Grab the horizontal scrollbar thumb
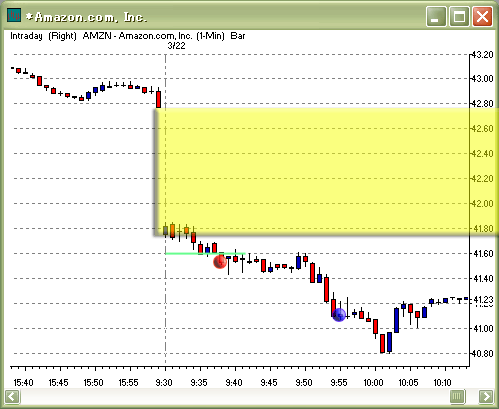The height and width of the screenshot is (409, 499). pos(457,397)
